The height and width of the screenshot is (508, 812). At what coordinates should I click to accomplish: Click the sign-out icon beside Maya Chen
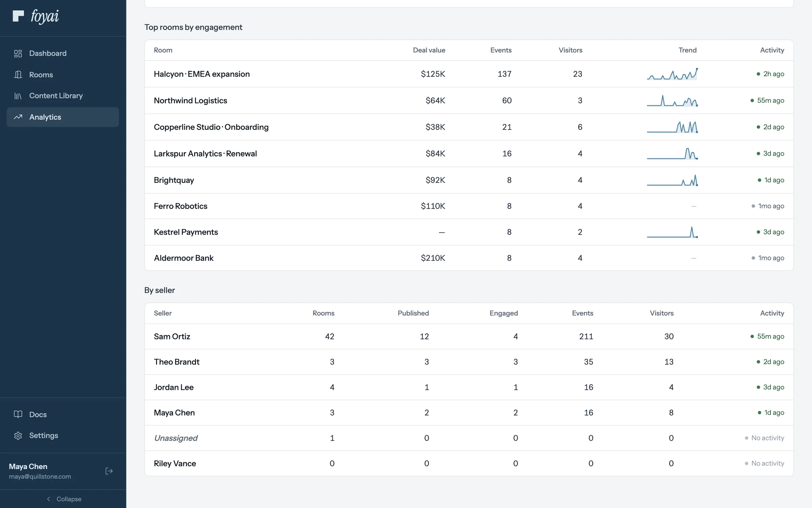[x=109, y=471]
